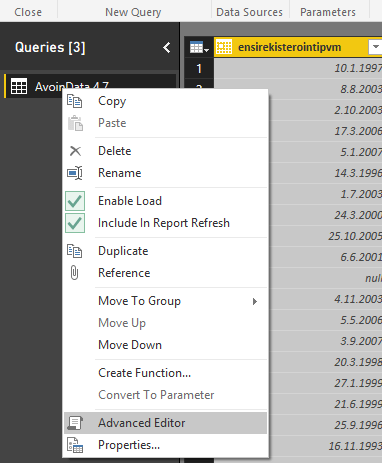The image size is (382, 463).
Task: Click the Properties icon
Action: pyautogui.click(x=75, y=445)
